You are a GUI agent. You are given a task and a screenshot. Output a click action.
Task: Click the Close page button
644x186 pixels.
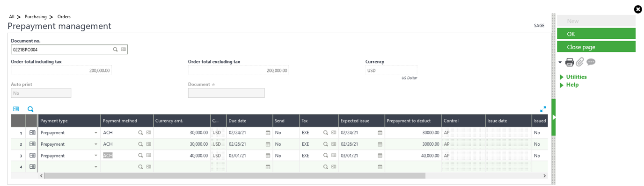tap(596, 47)
